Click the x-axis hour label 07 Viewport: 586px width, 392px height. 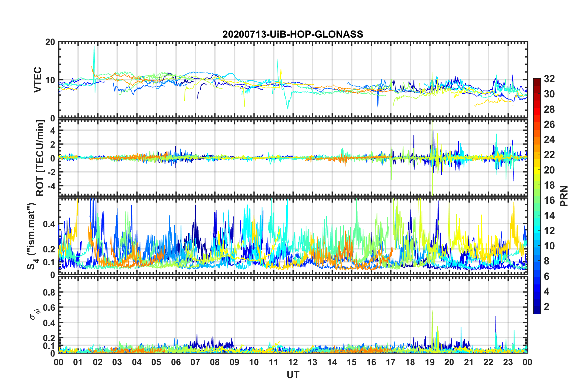coord(195,362)
